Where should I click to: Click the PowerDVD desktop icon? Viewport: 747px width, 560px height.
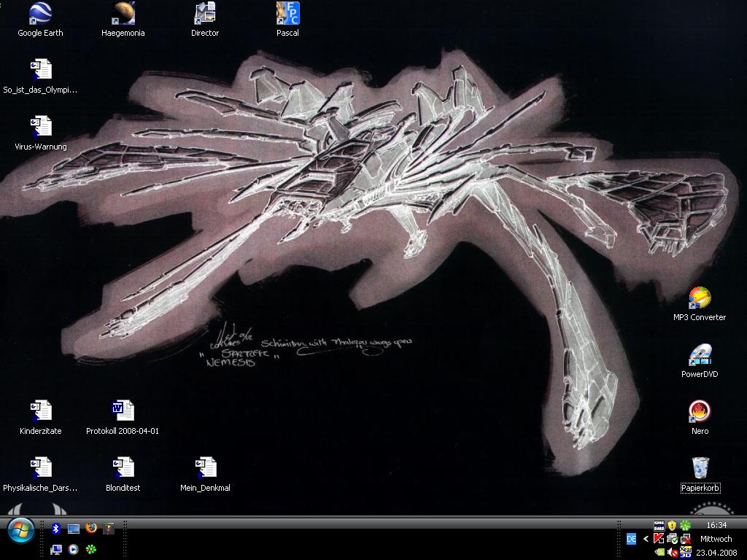tap(700, 355)
